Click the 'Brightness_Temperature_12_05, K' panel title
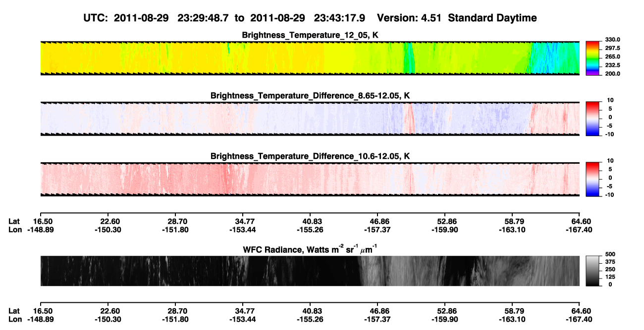This screenshot has width=644, height=330. coord(310,35)
